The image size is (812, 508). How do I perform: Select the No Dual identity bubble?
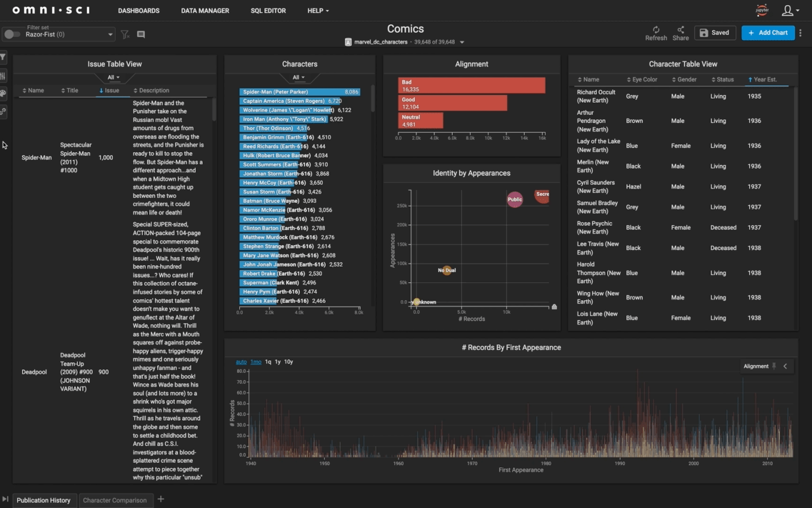[447, 270]
